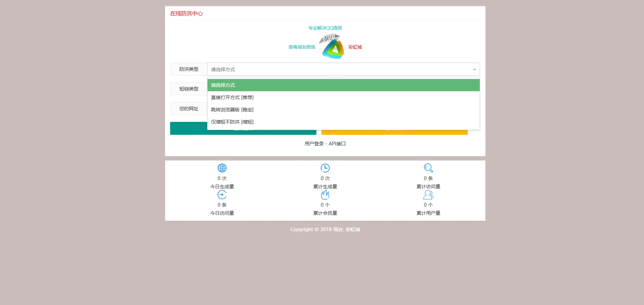Click the 累计访问量 statistic label
Viewport: 644px width, 305px height.
pos(428,187)
